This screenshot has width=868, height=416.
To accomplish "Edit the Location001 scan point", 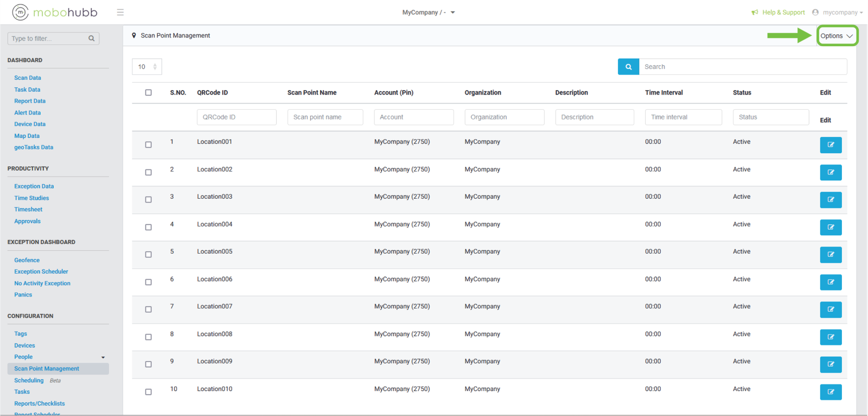I will pyautogui.click(x=830, y=145).
